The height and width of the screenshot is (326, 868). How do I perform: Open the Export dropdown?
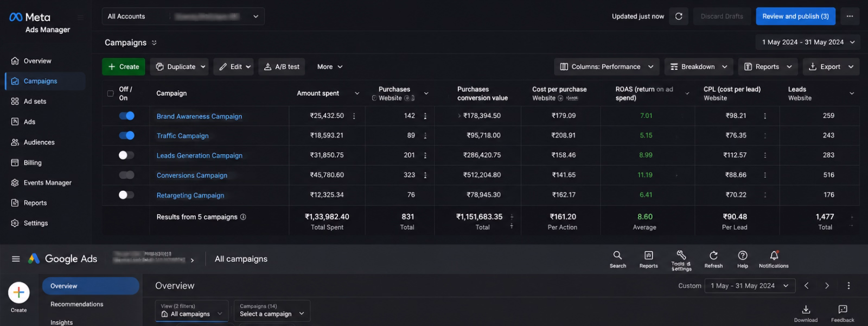831,67
